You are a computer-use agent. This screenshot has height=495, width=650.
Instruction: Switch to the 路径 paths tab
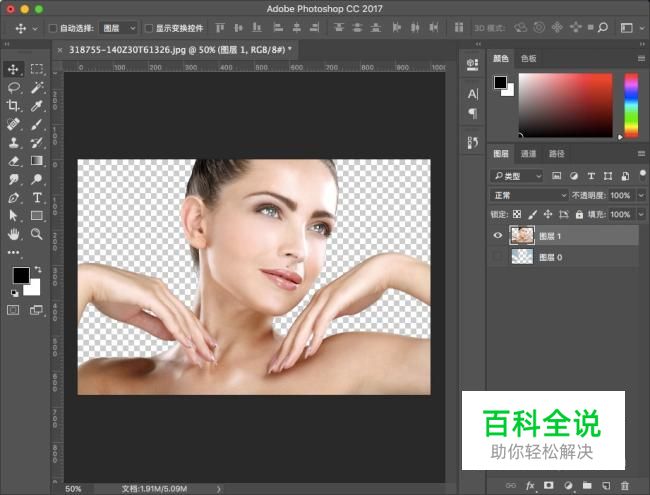[557, 154]
